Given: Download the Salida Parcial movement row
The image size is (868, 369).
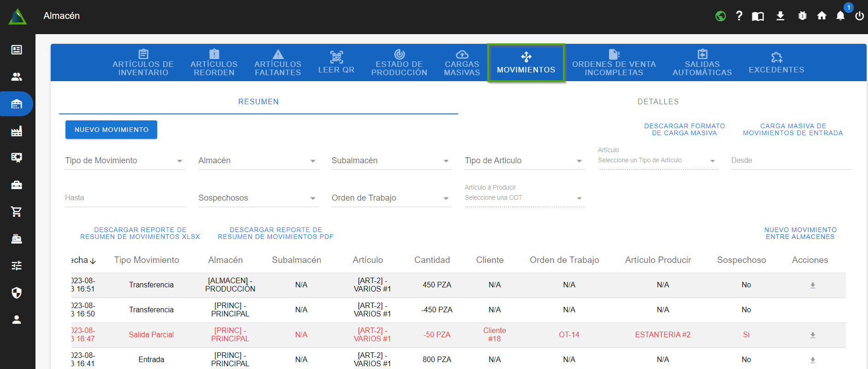Looking at the screenshot, I should (x=812, y=335).
